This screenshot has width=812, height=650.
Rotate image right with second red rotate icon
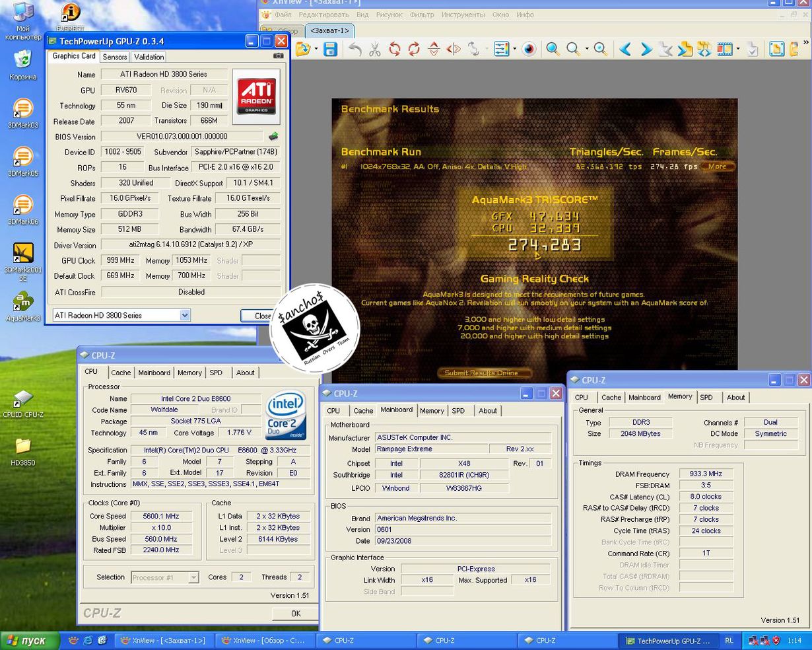click(x=414, y=49)
